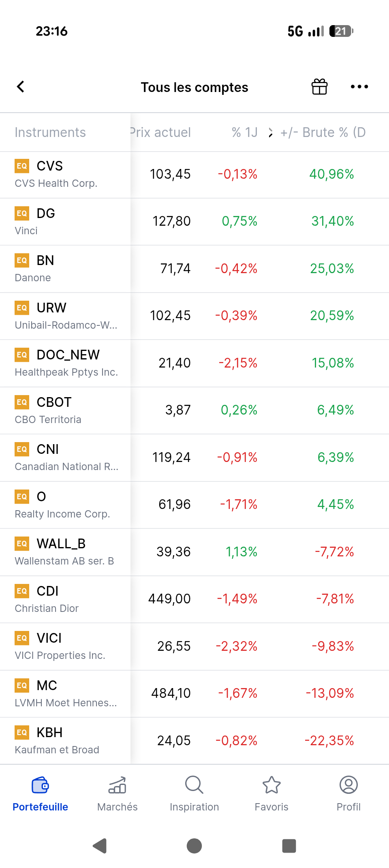Sort by the Prix actuel column header
The image size is (389, 868).
(x=160, y=133)
